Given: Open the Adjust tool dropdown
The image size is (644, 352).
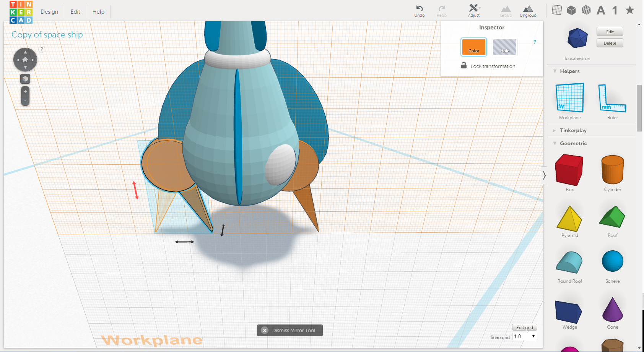Looking at the screenshot, I should [474, 11].
